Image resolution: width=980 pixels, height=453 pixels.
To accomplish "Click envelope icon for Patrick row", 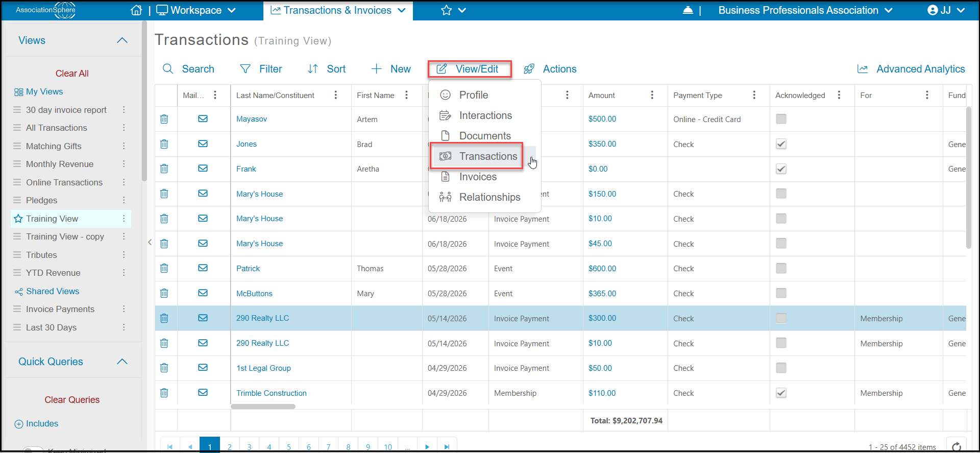I will point(203,268).
